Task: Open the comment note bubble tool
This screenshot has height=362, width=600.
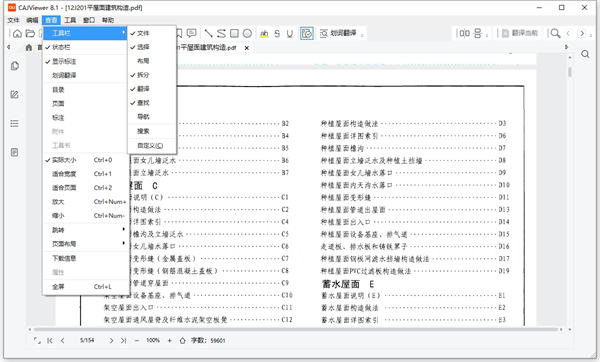Action: (x=191, y=33)
